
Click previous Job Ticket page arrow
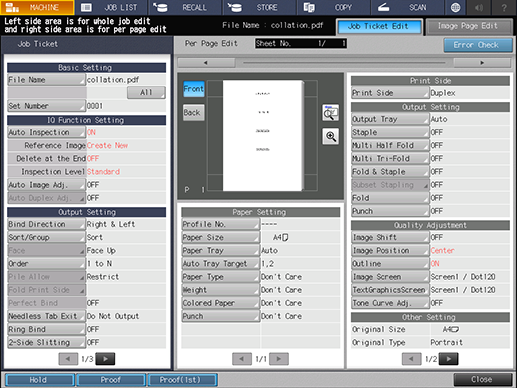pos(68,359)
